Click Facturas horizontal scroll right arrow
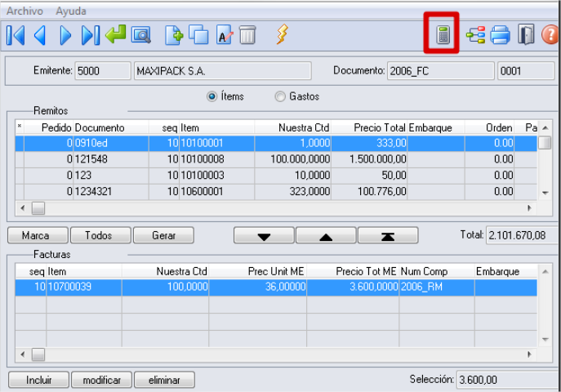 click(529, 354)
